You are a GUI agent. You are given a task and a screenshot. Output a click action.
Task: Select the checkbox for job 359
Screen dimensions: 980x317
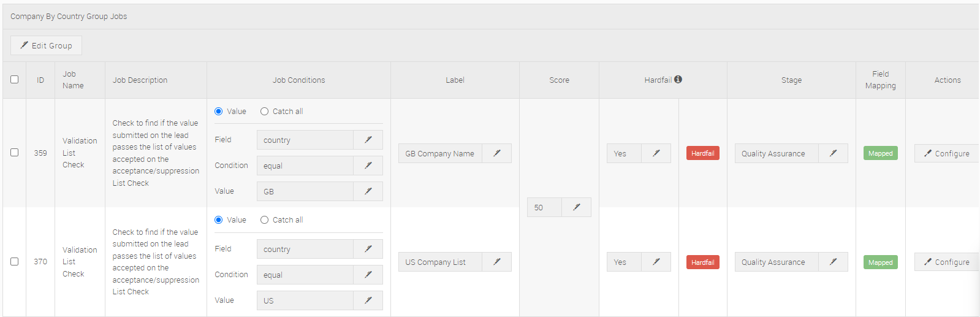15,153
